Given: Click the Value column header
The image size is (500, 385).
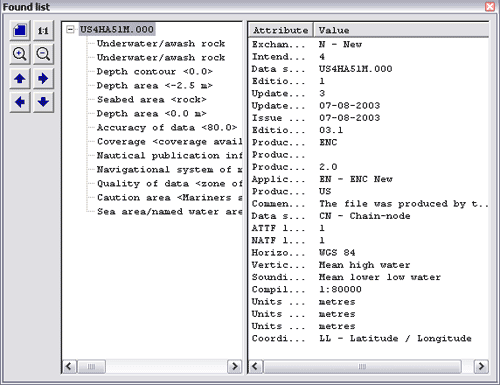Looking at the screenshot, I should (401, 30).
